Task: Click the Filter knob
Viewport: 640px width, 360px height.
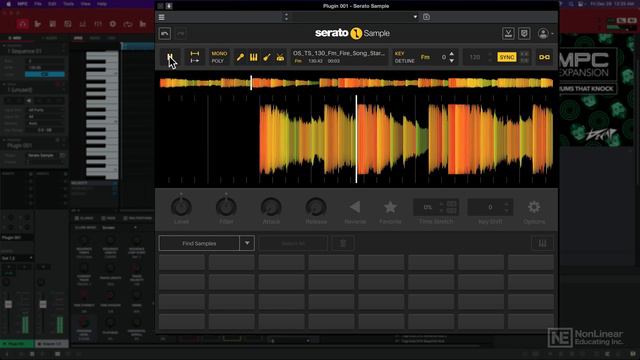Action: (x=226, y=207)
